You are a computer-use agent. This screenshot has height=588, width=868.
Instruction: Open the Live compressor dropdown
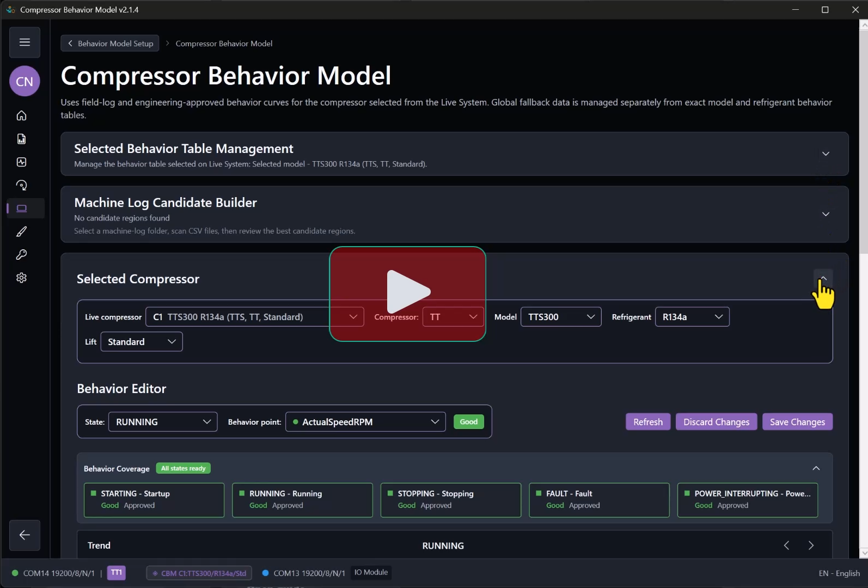[x=255, y=317]
